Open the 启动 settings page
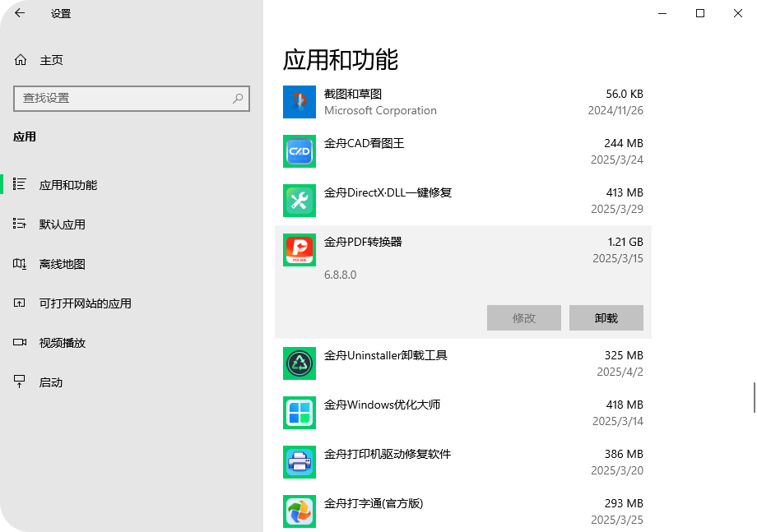This screenshot has width=757, height=532. click(132, 382)
